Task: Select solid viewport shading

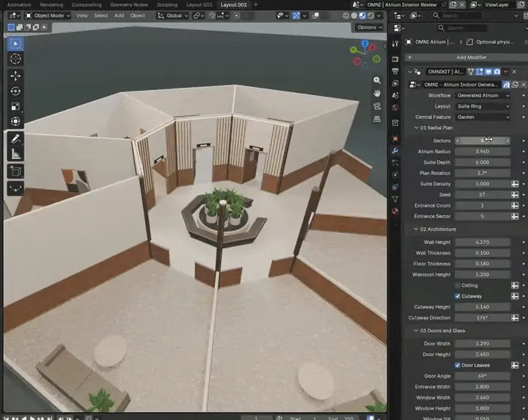Action: pyautogui.click(x=354, y=15)
